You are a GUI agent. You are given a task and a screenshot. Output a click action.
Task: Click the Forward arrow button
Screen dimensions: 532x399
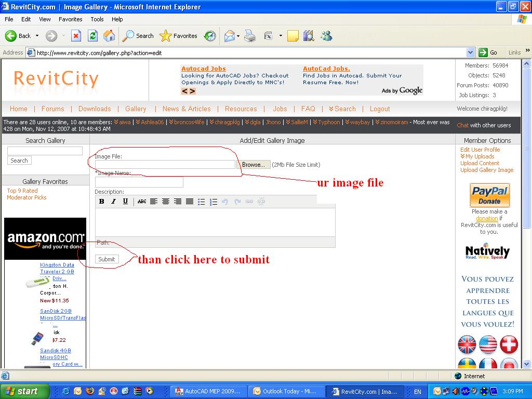tap(51, 36)
